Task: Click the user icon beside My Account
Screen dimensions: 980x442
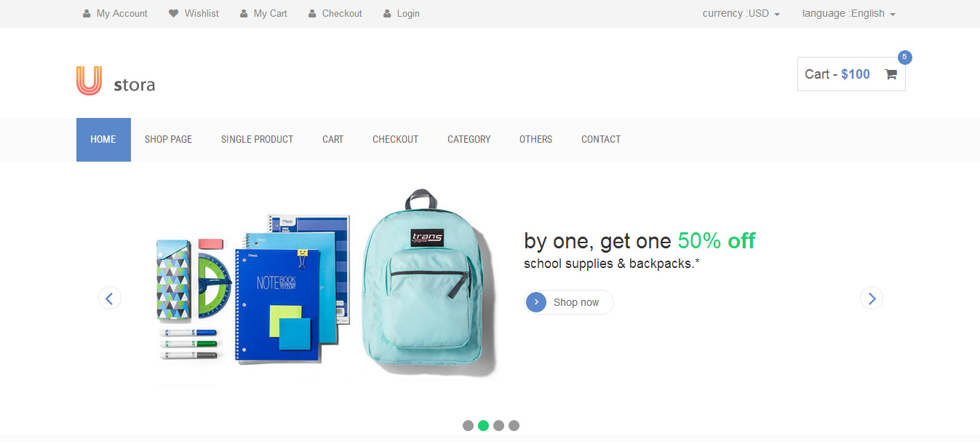Action: [87, 14]
